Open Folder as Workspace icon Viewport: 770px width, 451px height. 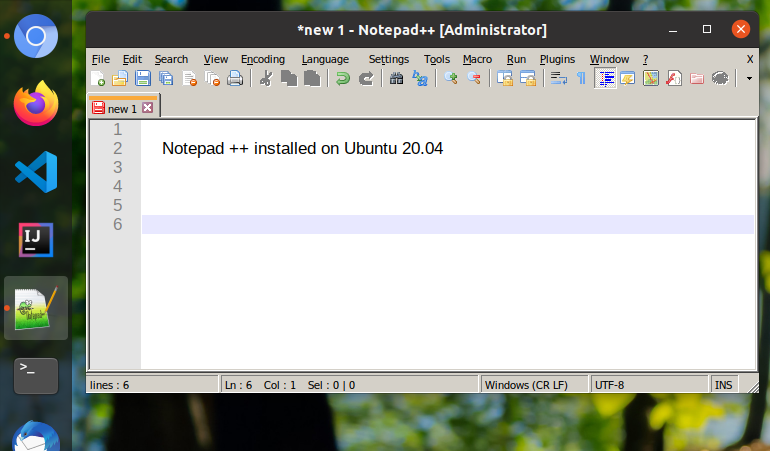click(x=697, y=78)
